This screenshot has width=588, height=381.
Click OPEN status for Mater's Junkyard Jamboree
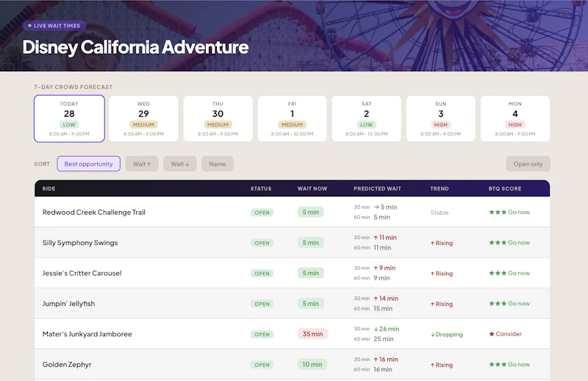[x=262, y=334]
